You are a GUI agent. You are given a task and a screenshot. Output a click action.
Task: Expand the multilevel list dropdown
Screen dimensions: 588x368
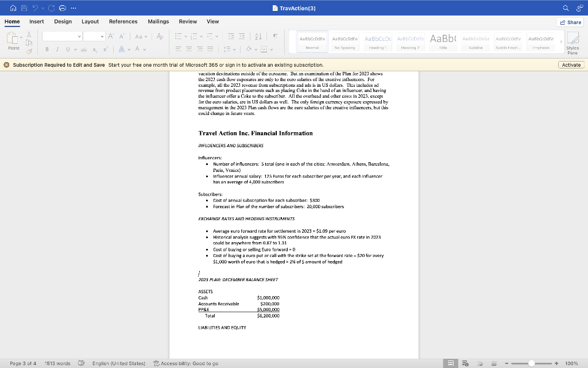[x=216, y=36]
